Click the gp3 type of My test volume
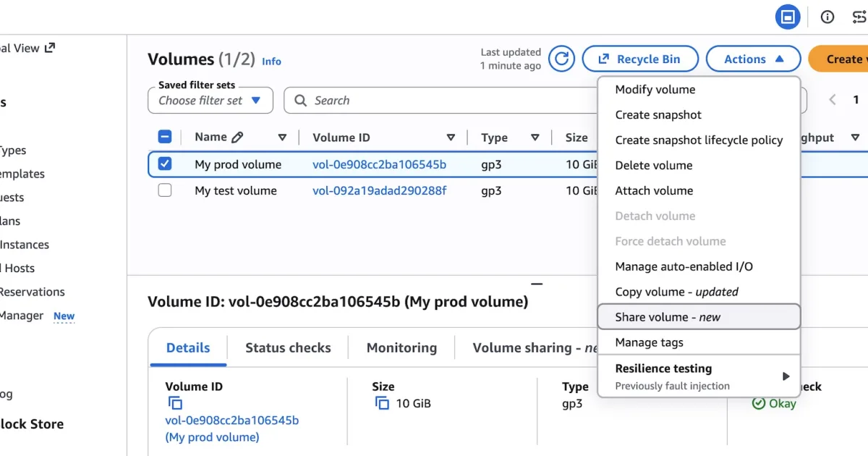This screenshot has height=456, width=868. [491, 191]
